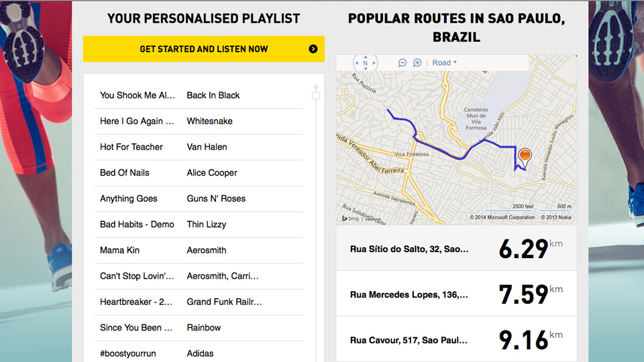This screenshot has height=362, width=644.
Task: Click the playlist scrollbar handle
Action: (316, 95)
